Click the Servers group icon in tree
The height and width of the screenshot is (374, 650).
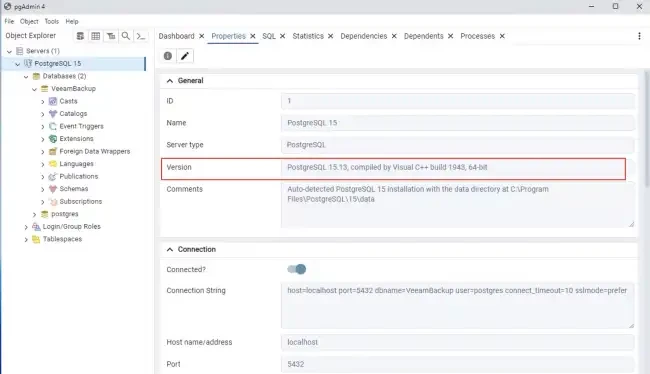19,51
